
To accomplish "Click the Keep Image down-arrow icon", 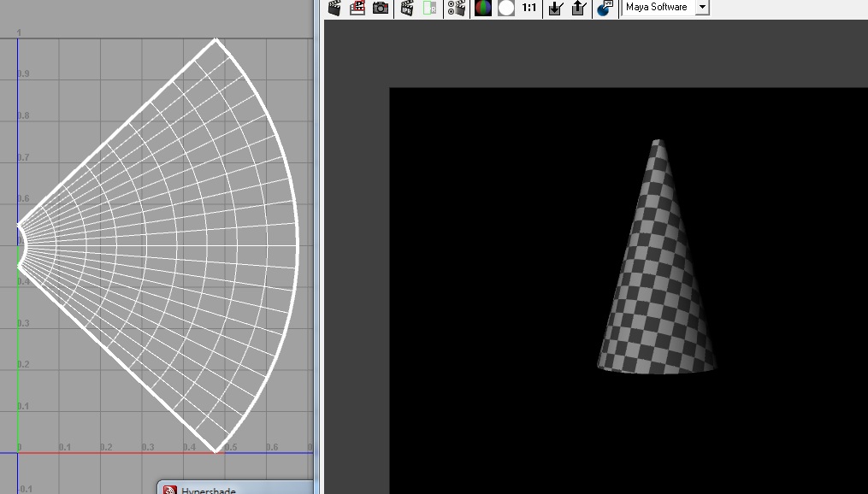I will click(x=555, y=8).
